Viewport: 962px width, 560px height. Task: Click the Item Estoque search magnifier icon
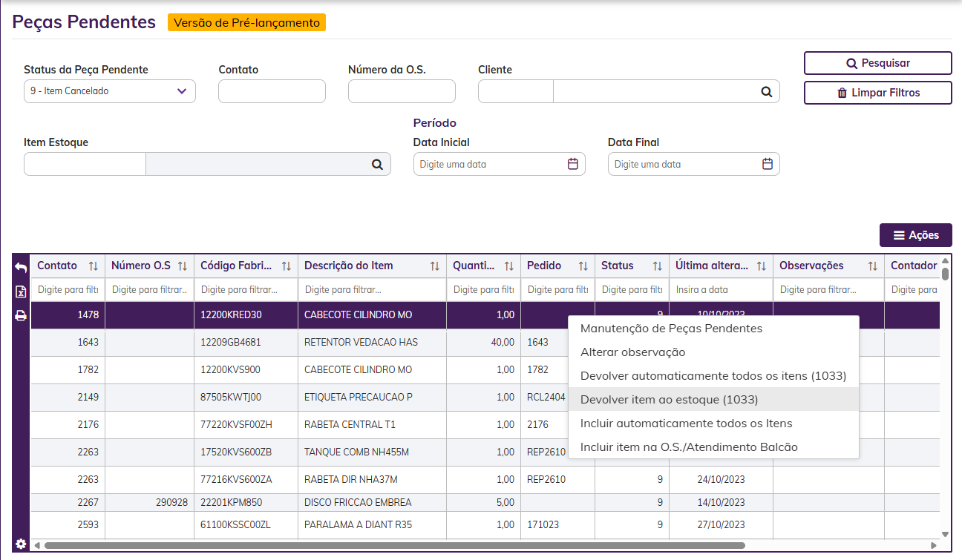coord(377,165)
